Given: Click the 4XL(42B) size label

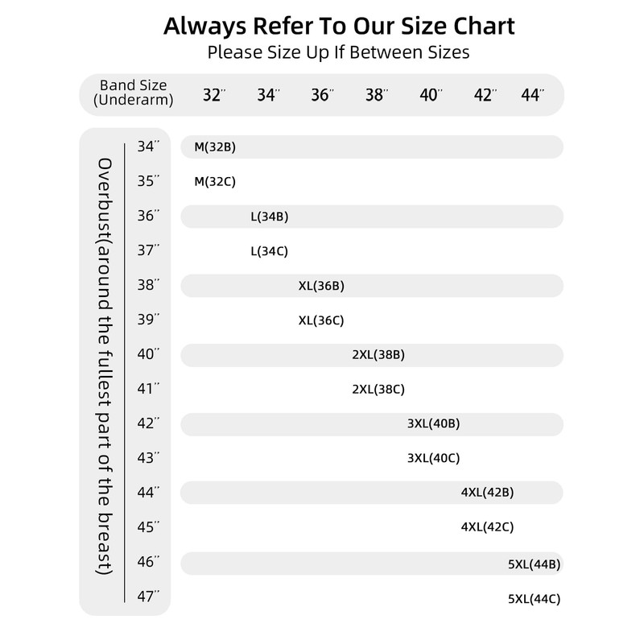Looking at the screenshot, I should (487, 493).
